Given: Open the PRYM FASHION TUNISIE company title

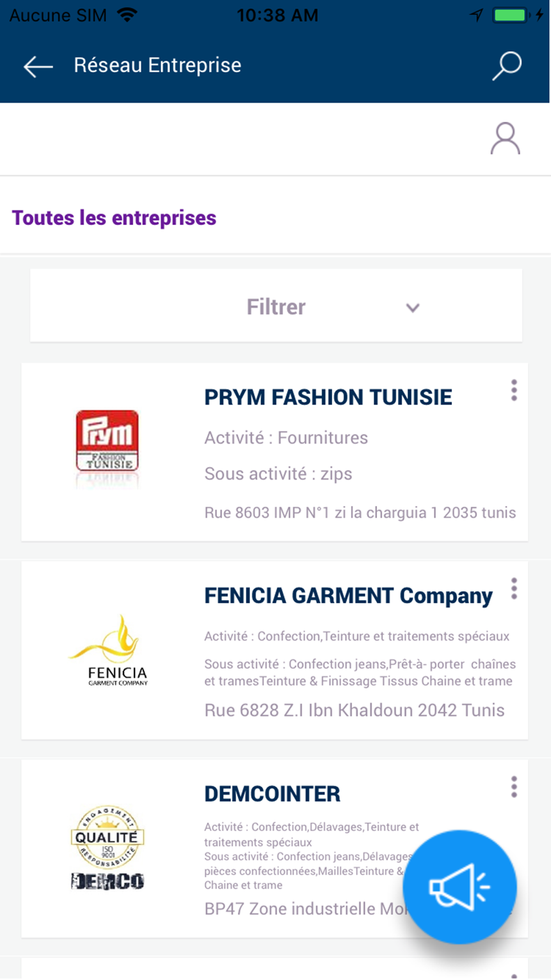Looking at the screenshot, I should [328, 397].
